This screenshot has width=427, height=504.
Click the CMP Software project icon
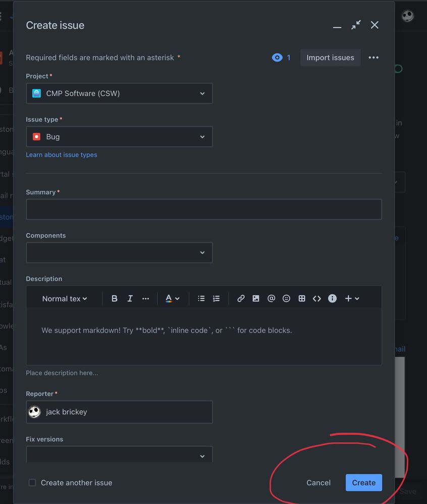pyautogui.click(x=37, y=93)
